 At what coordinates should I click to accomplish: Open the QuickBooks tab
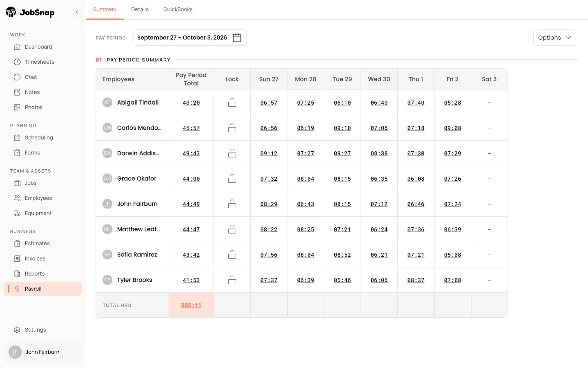click(x=178, y=9)
